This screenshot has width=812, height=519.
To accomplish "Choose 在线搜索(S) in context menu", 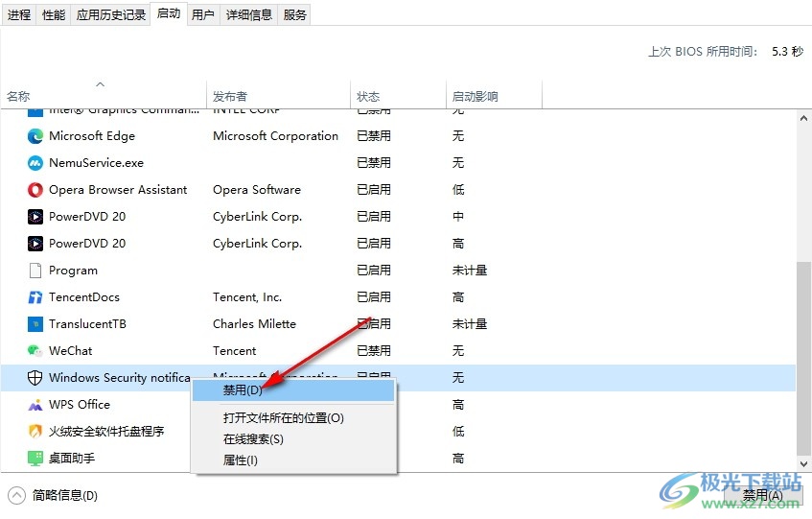I will [x=253, y=439].
